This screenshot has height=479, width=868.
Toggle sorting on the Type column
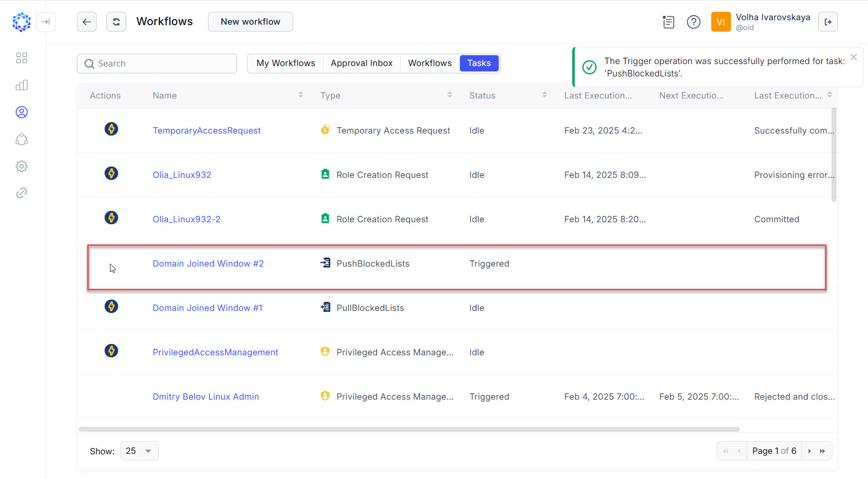(x=450, y=95)
